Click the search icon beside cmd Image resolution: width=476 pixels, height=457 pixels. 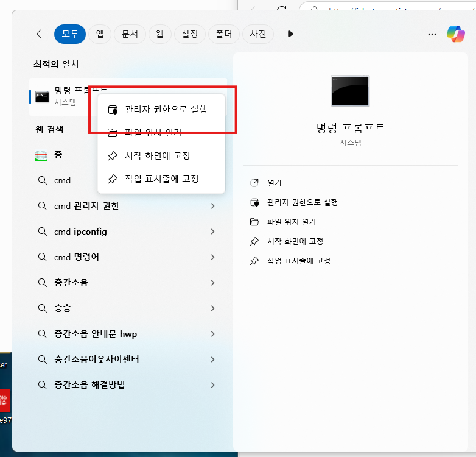pyautogui.click(x=42, y=180)
